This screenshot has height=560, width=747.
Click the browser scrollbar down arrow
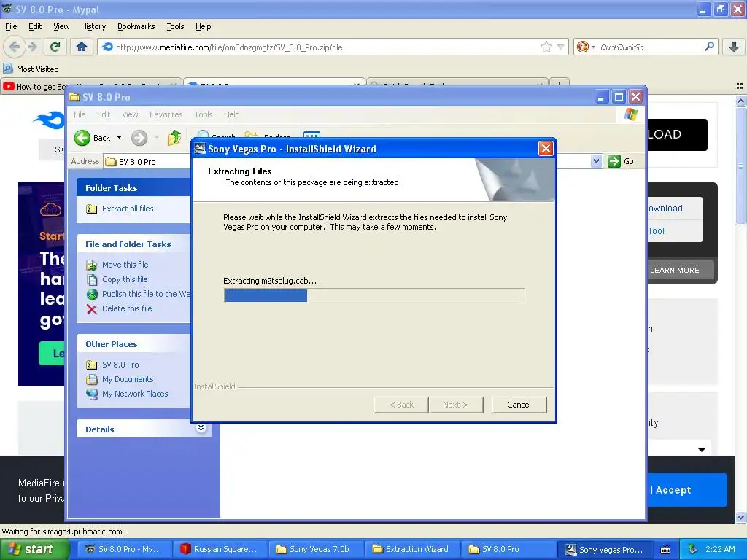coord(740,517)
